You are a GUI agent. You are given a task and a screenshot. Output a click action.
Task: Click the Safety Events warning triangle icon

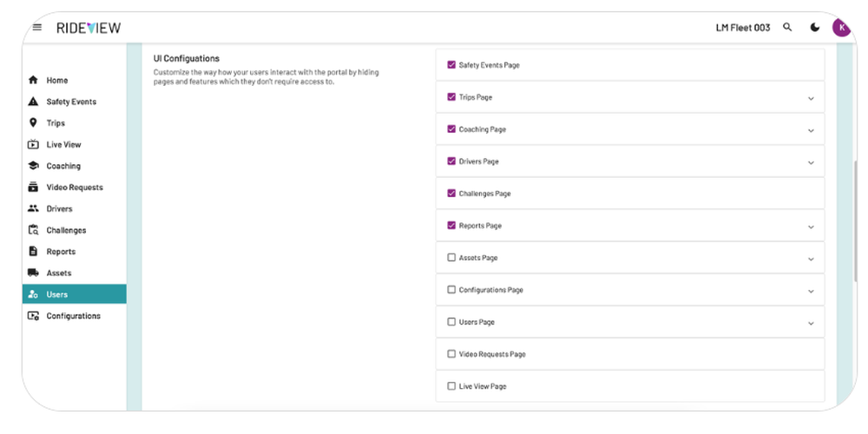[x=33, y=102]
